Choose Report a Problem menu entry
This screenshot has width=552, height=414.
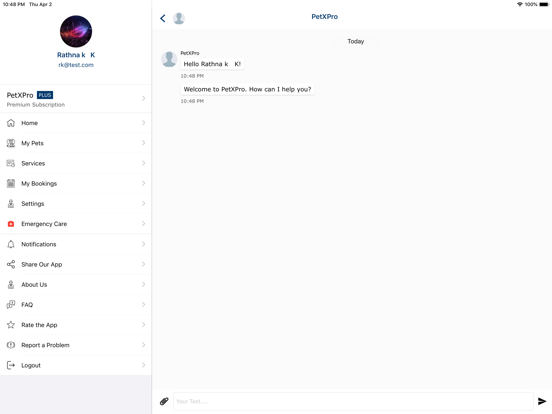(76, 345)
